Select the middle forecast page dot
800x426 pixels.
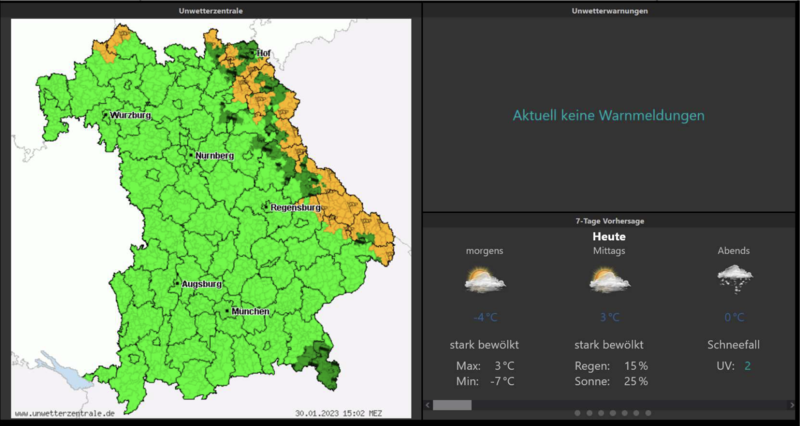pos(612,413)
